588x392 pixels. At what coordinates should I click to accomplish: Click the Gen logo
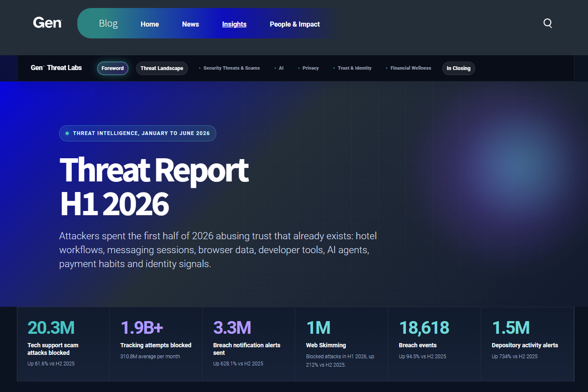(47, 23)
